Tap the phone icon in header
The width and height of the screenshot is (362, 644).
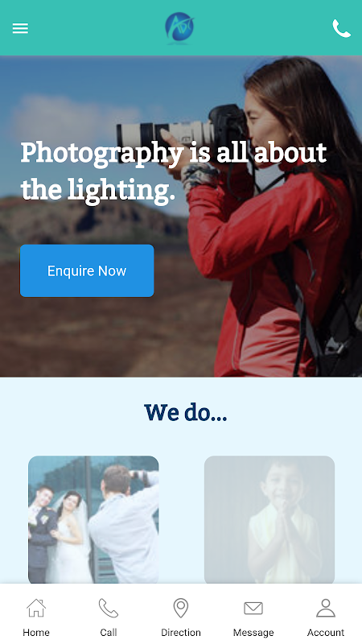[x=341, y=28]
